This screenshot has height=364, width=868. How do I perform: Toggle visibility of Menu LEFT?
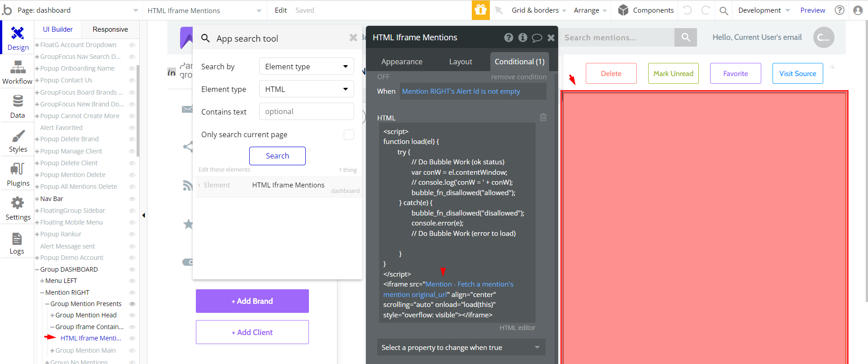point(133,281)
